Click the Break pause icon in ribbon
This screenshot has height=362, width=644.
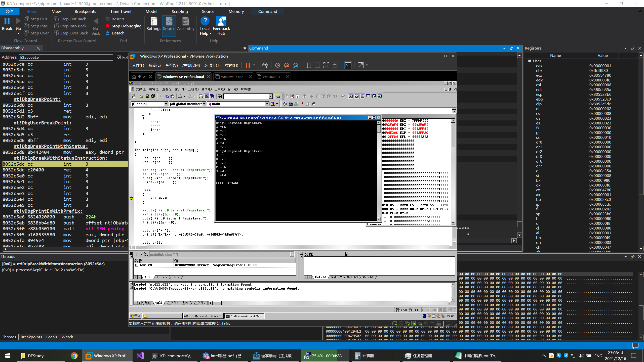click(x=7, y=21)
